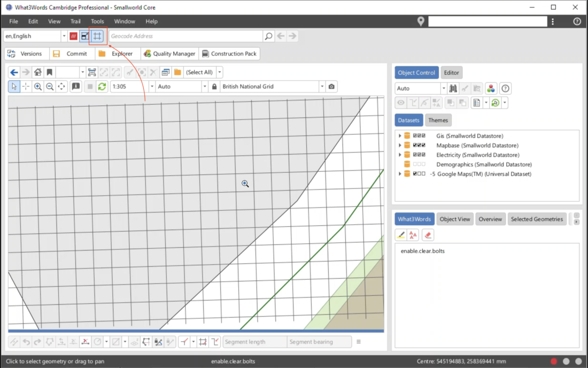
Task: Click the Geocode Address input field
Action: (186, 36)
